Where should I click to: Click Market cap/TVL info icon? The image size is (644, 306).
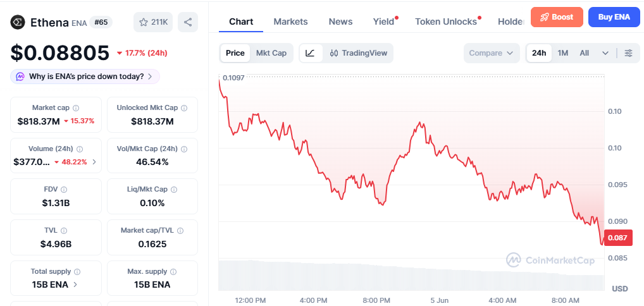point(180,231)
